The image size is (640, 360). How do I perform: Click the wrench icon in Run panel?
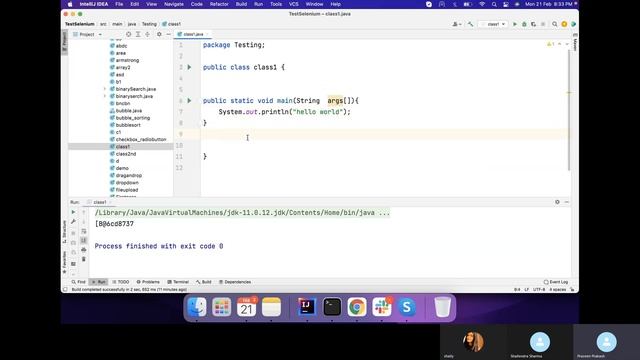[73, 222]
